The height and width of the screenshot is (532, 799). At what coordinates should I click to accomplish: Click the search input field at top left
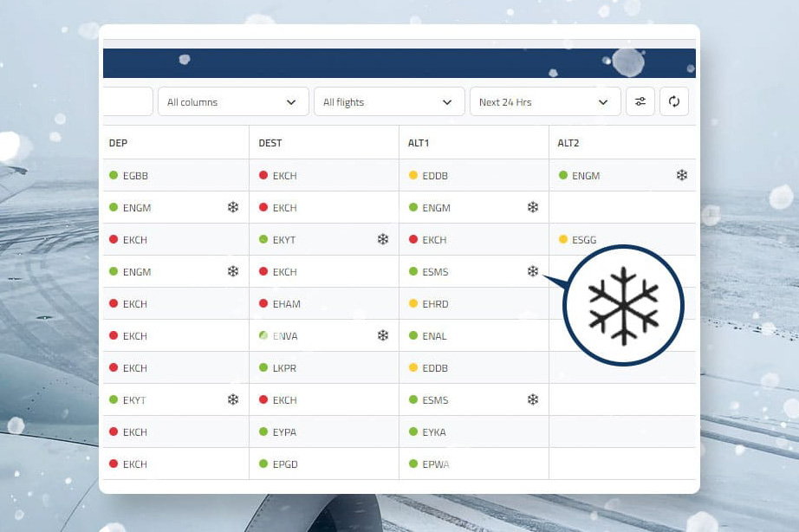(128, 101)
